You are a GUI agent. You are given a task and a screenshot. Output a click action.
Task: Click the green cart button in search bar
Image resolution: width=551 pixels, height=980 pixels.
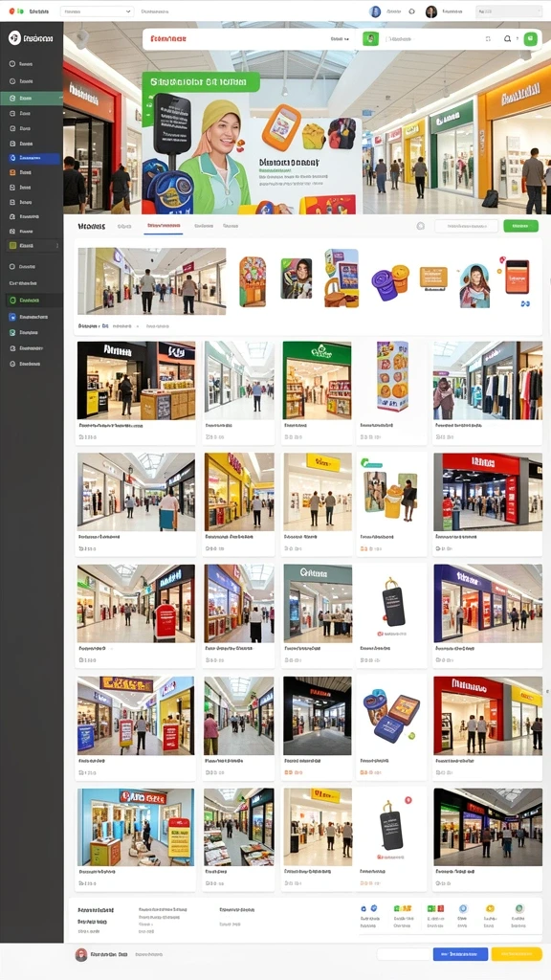[530, 38]
